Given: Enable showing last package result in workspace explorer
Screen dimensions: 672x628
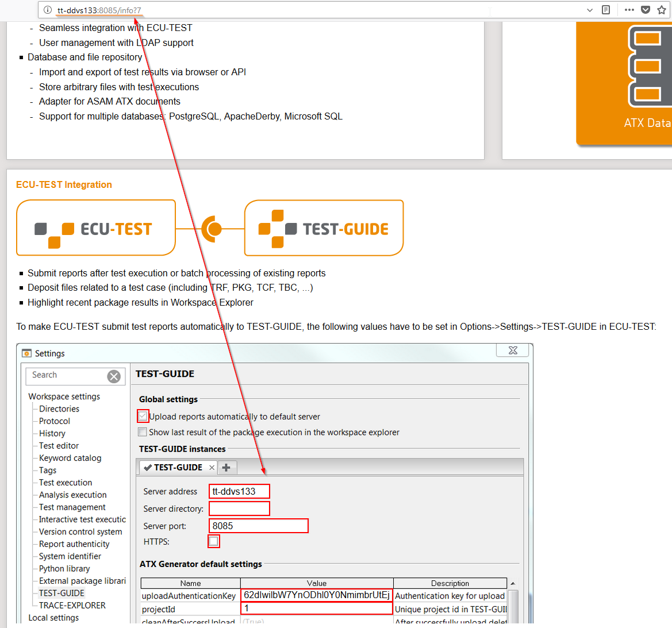Looking at the screenshot, I should 143,431.
